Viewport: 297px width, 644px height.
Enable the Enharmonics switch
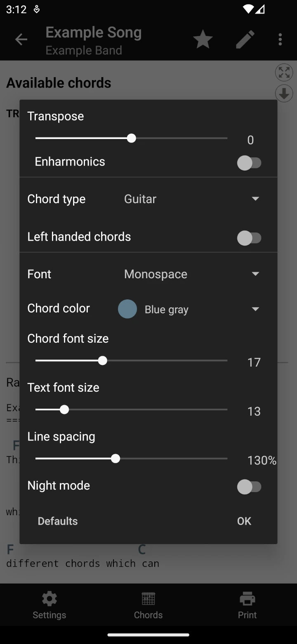[249, 163]
